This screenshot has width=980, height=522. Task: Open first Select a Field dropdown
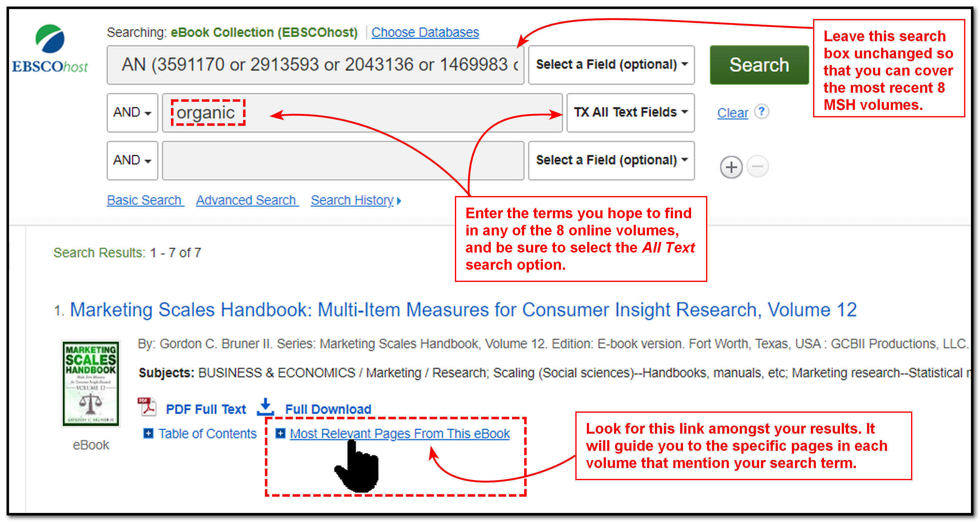(611, 65)
